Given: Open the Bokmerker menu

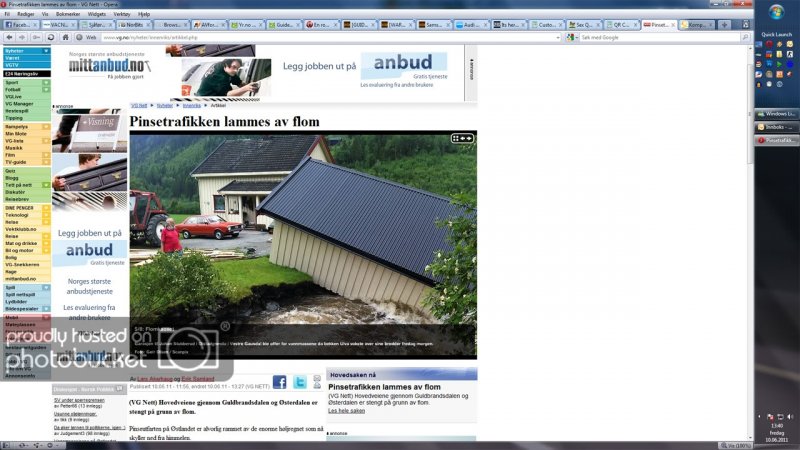Looking at the screenshot, I should click(67, 15).
